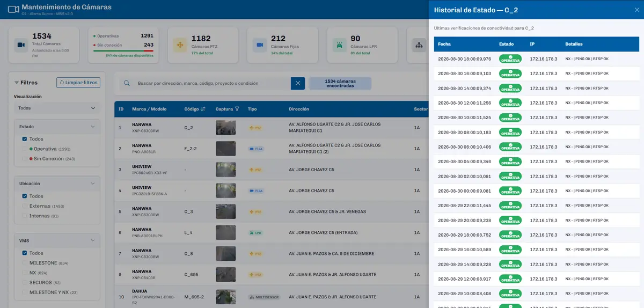644x308 pixels.
Task: Click the Operativa badge for 2026-08-29 22:00:11,445
Action: pos(510,206)
